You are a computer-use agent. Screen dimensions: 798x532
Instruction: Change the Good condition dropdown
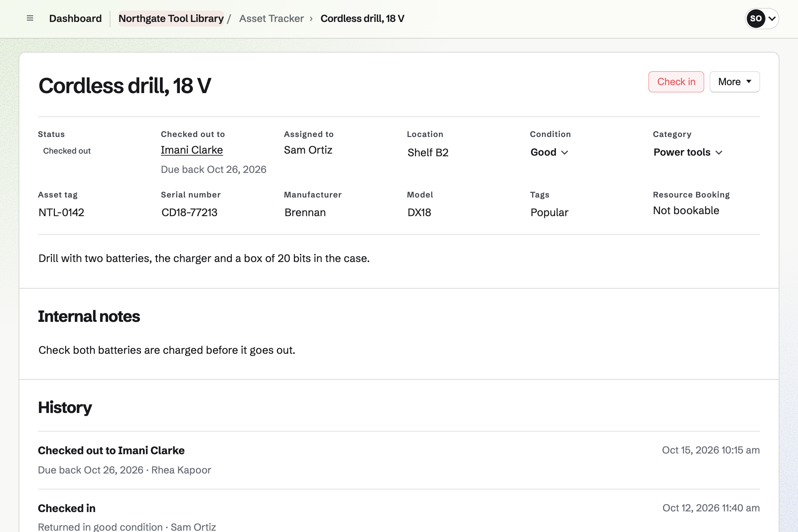point(549,152)
